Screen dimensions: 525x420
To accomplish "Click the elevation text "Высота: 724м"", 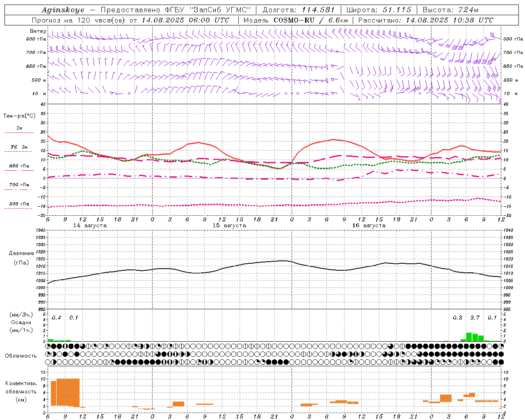I will 450,10.
